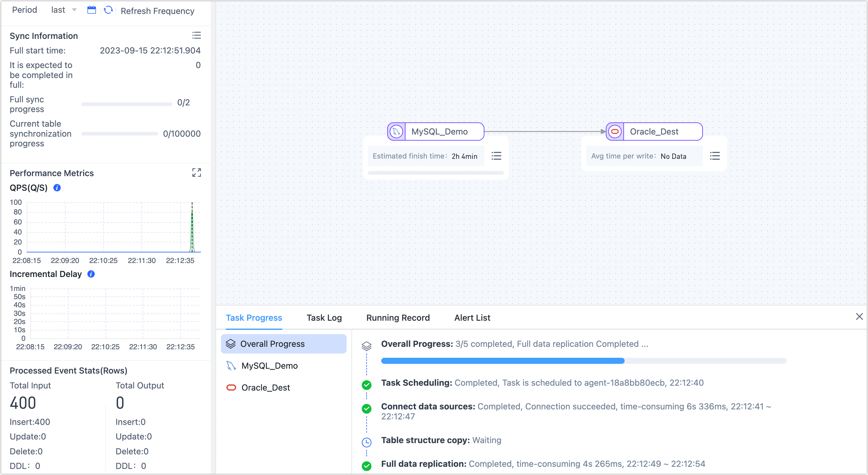This screenshot has width=868, height=475.
Task: Select MySQL_Demo in the progress list
Action: tap(269, 366)
